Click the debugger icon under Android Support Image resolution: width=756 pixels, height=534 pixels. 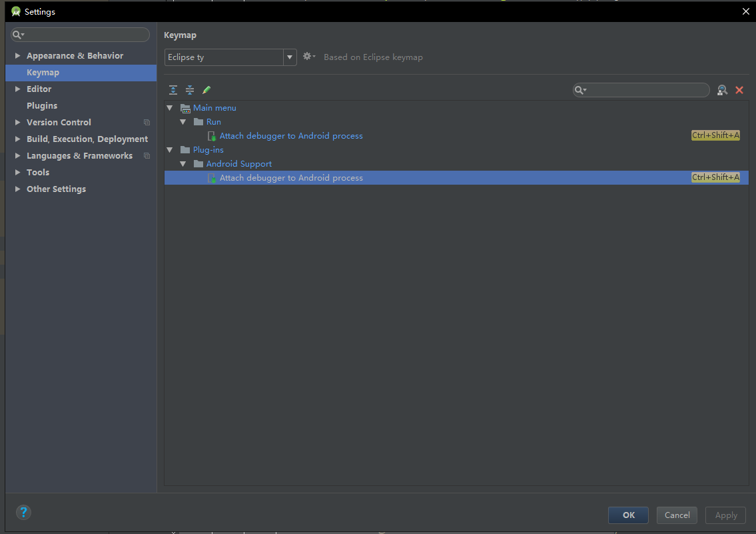(x=212, y=178)
